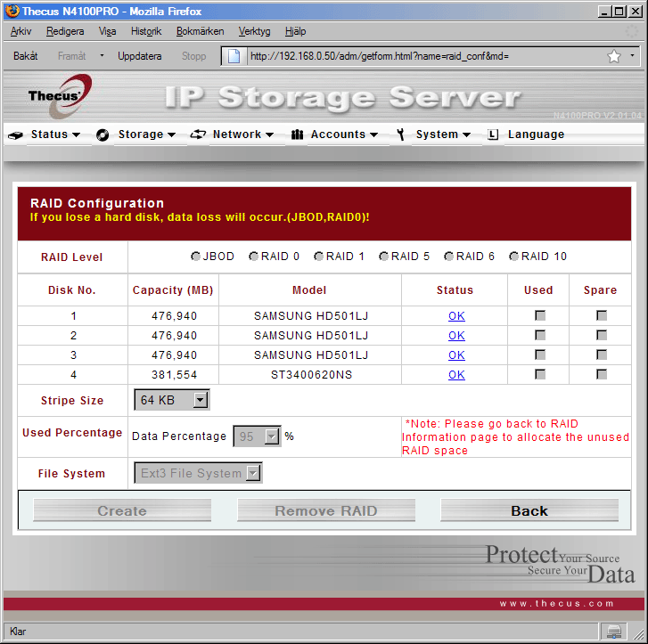This screenshot has height=644, width=648.
Task: Click the network drive icon in status bar
Action: coord(614,632)
